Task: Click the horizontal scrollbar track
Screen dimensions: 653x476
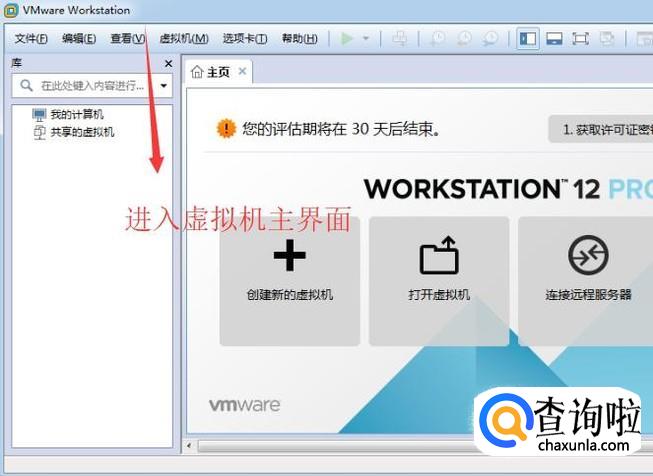Action: coord(337,446)
